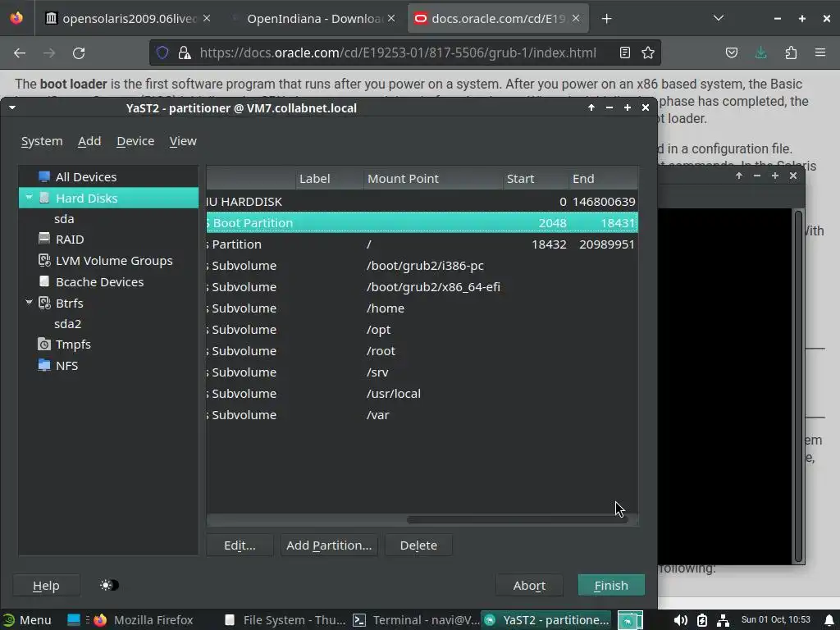
Task: Click the power manager battery tray icon
Action: [702, 620]
